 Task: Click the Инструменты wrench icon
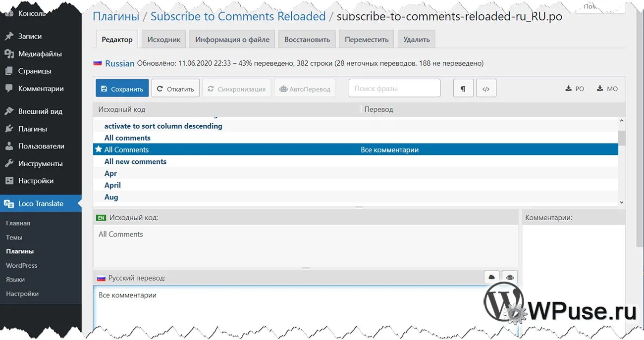click(x=9, y=163)
